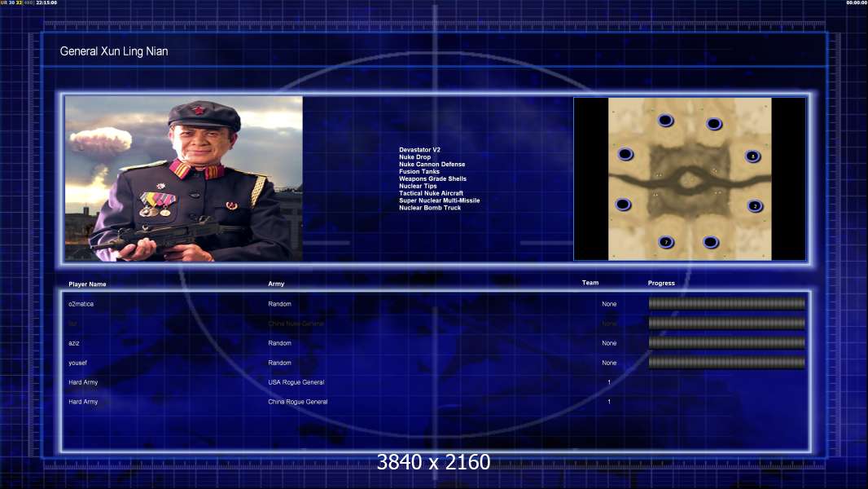Select player name 'aziz'

click(73, 343)
